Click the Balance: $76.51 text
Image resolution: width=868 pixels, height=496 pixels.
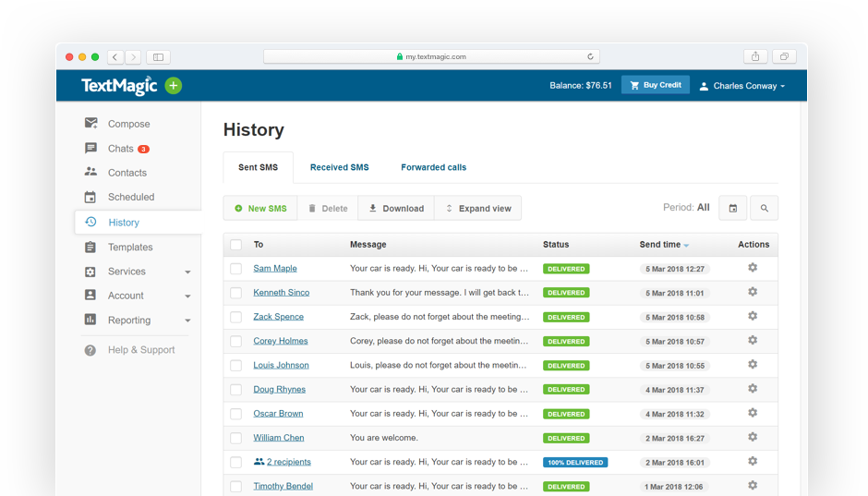pos(581,85)
